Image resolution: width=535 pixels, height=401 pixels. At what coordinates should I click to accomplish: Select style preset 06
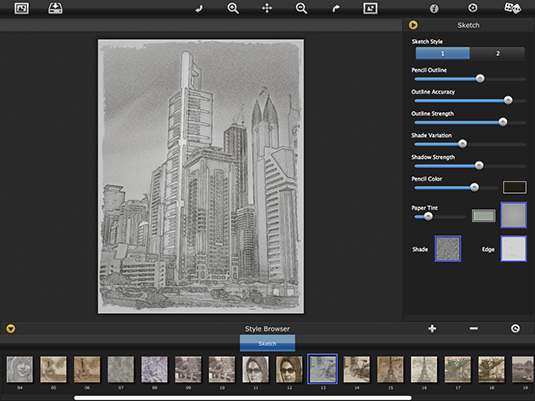click(87, 369)
